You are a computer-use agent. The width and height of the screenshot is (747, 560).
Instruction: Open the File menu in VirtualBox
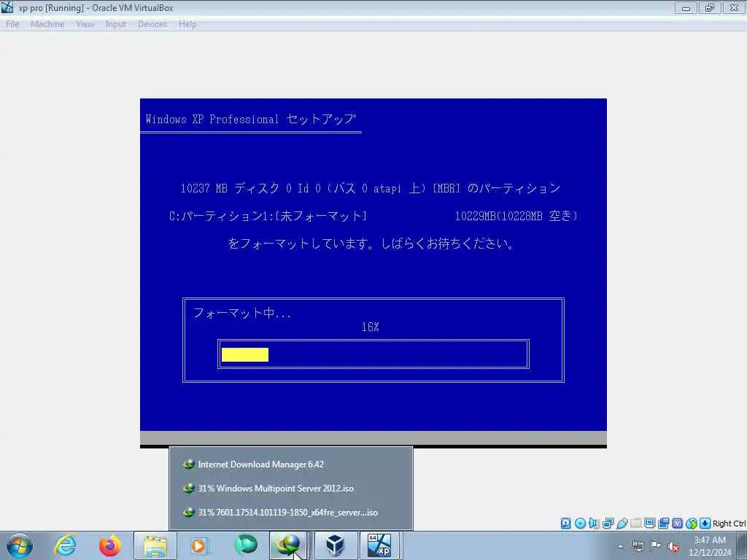[12, 24]
